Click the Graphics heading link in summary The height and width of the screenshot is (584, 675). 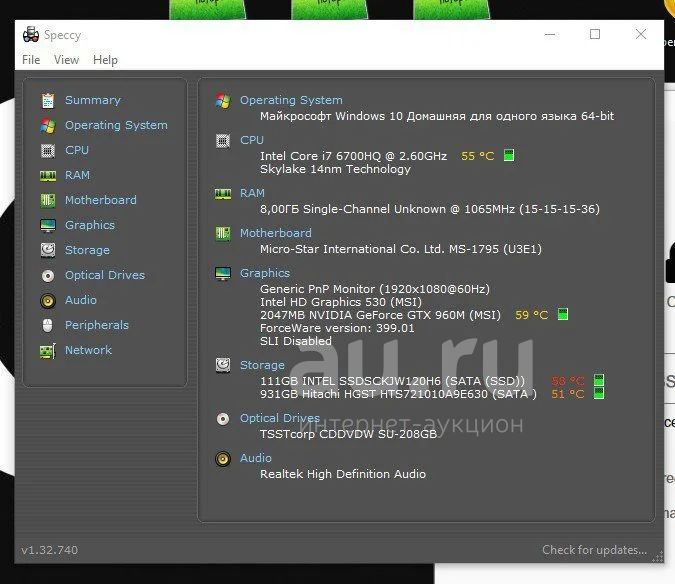pyautogui.click(x=265, y=273)
